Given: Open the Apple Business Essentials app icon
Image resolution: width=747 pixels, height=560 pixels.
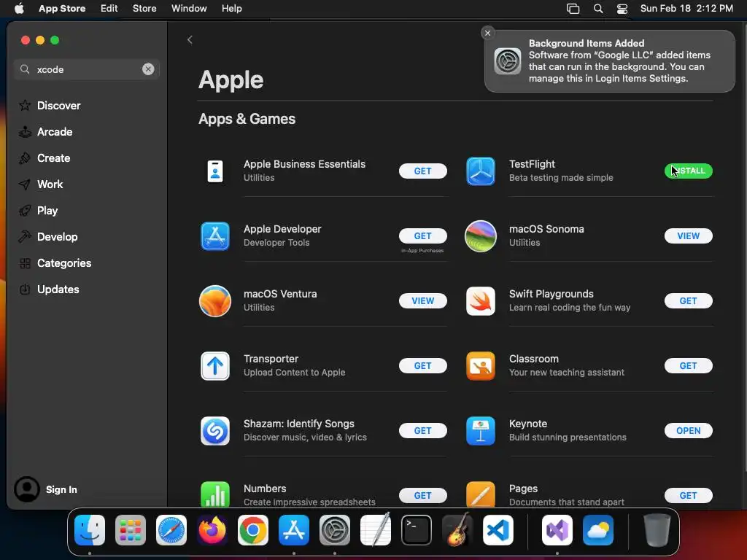Looking at the screenshot, I should 215,171.
